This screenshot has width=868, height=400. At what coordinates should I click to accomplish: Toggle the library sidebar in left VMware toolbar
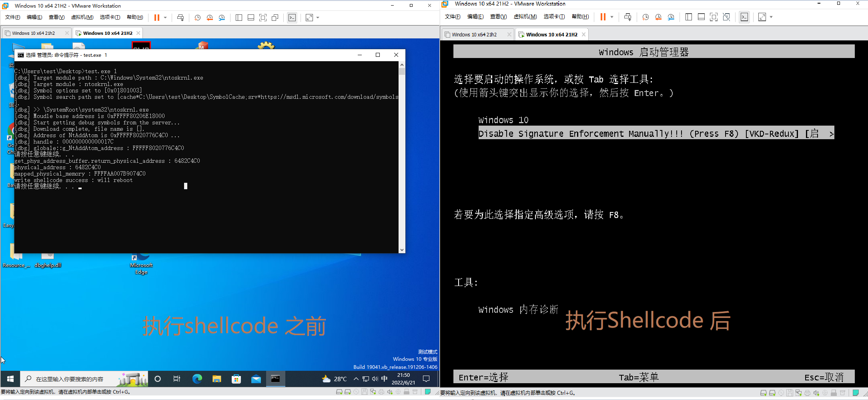click(x=239, y=18)
